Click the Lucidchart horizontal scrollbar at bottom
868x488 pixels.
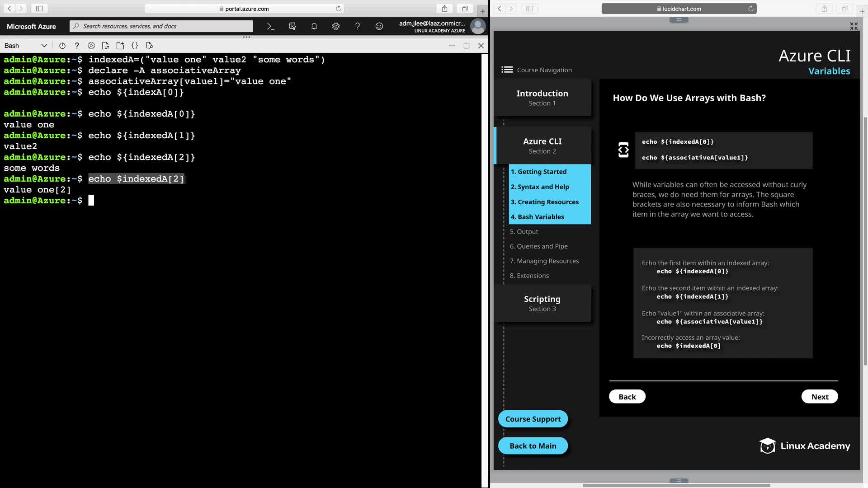click(x=676, y=485)
